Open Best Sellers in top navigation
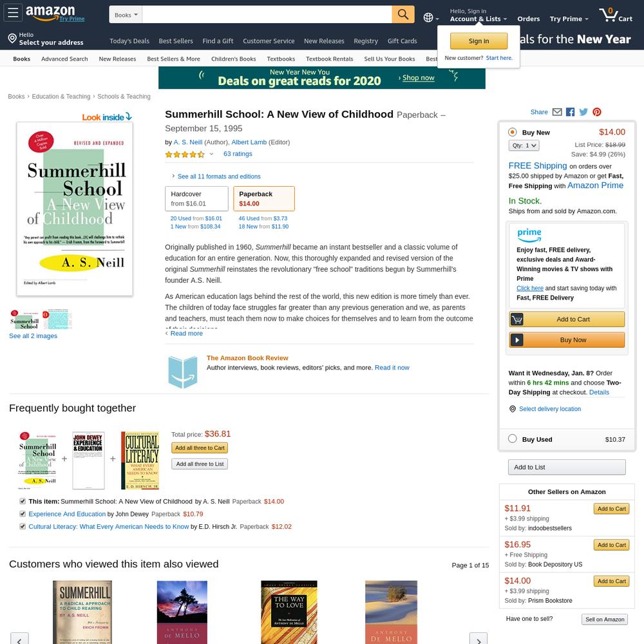This screenshot has width=644, height=644. pyautogui.click(x=176, y=41)
